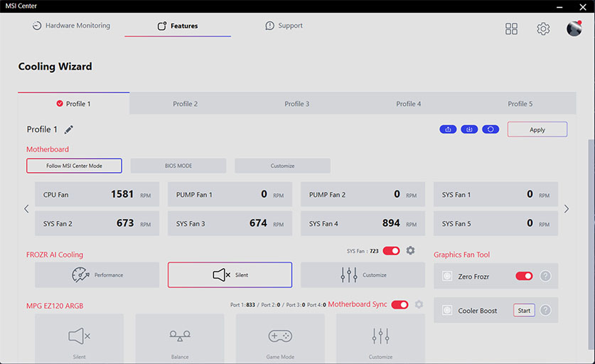Image resolution: width=595 pixels, height=364 pixels.
Task: Select the Silent FROZR AI Cooling mode
Action: point(230,274)
